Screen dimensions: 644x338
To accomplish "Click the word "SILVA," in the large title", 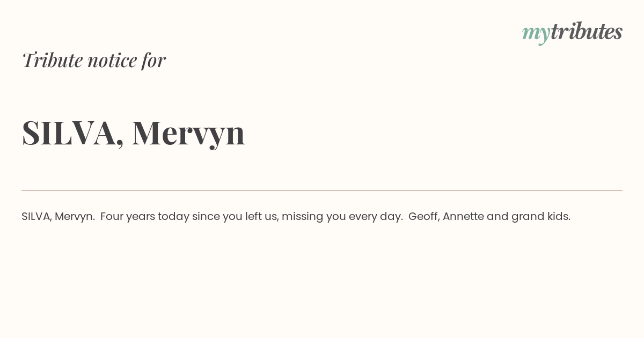I will (x=73, y=133).
